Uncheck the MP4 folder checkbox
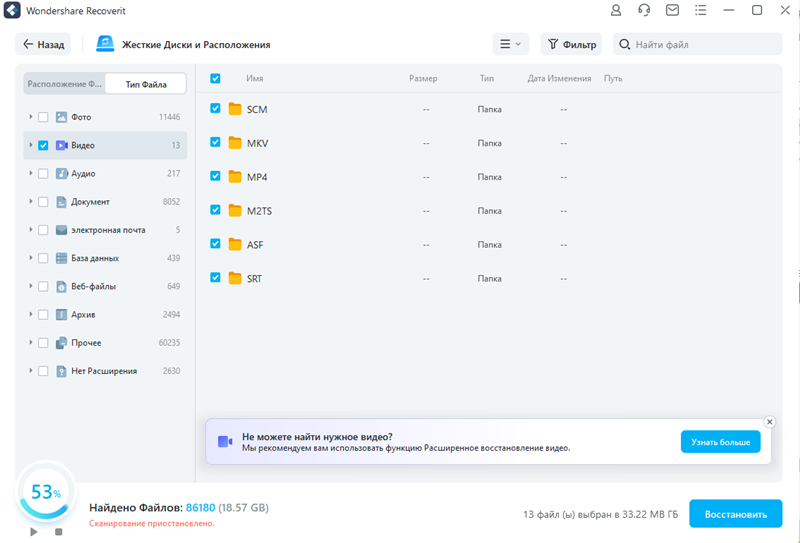 point(215,176)
